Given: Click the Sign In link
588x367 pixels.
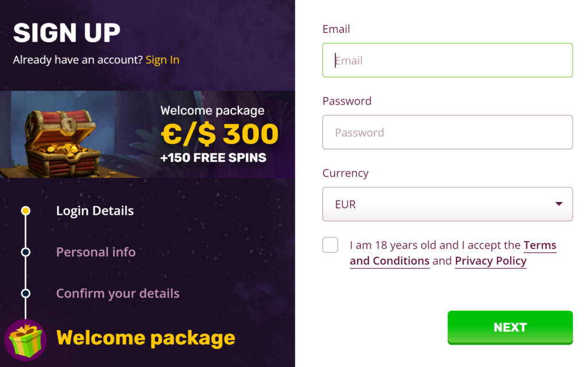Looking at the screenshot, I should (163, 60).
